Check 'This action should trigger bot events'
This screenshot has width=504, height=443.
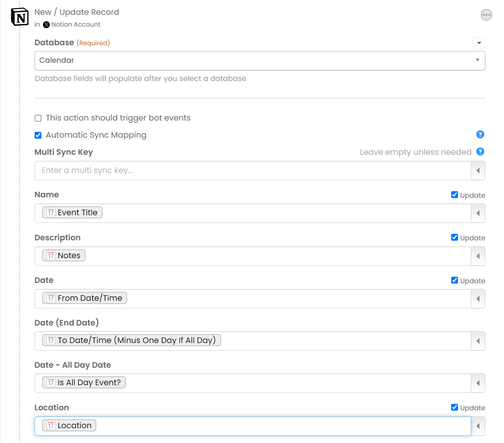tap(38, 118)
